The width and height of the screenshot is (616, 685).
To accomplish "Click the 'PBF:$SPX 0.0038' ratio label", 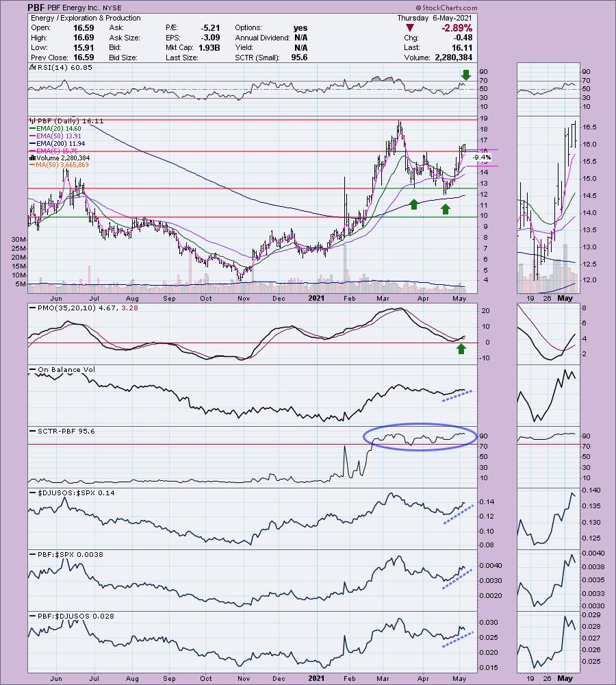I will click(70, 554).
